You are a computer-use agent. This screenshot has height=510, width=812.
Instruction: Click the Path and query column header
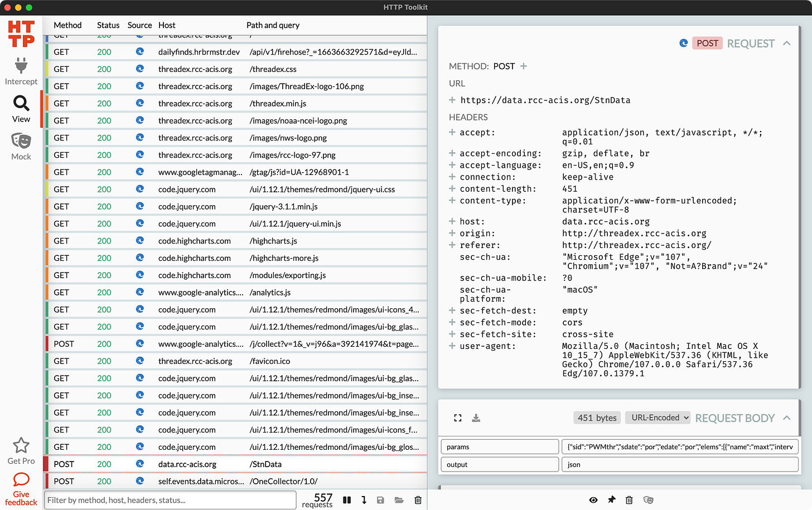coord(273,25)
